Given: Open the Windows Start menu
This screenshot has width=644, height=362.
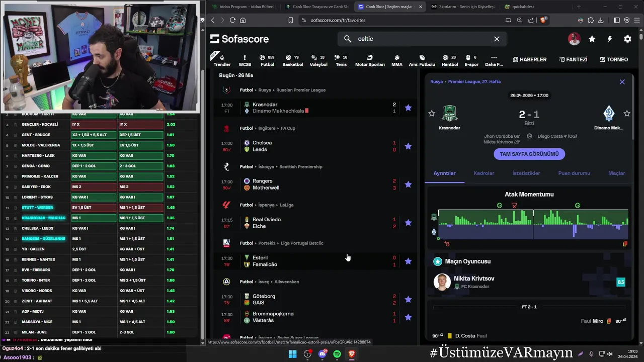Looking at the screenshot, I should click(292, 354).
